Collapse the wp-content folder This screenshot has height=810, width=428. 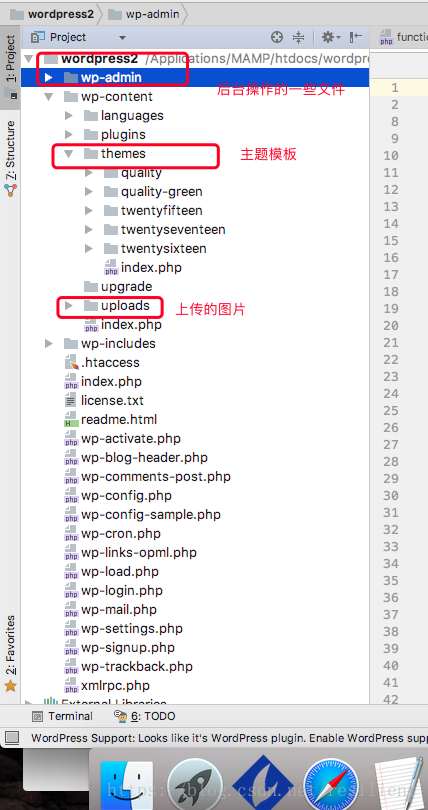click(49, 97)
